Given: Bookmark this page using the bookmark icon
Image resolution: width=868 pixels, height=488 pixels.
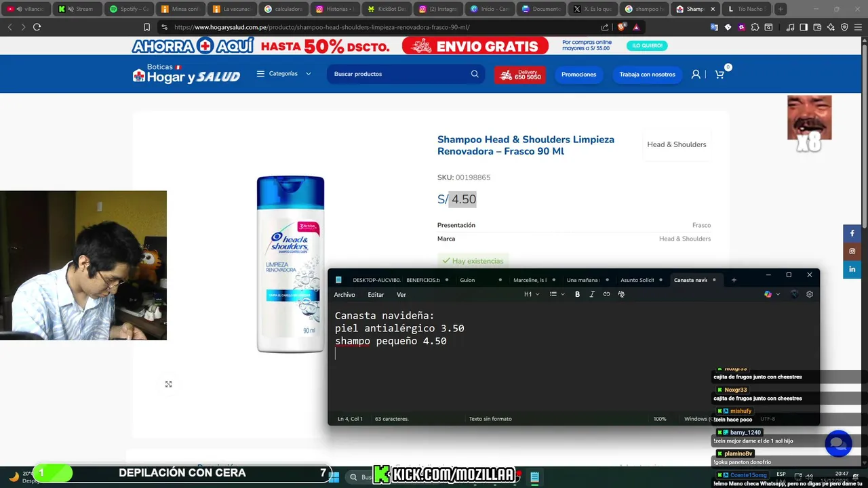Looking at the screenshot, I should click(x=146, y=27).
